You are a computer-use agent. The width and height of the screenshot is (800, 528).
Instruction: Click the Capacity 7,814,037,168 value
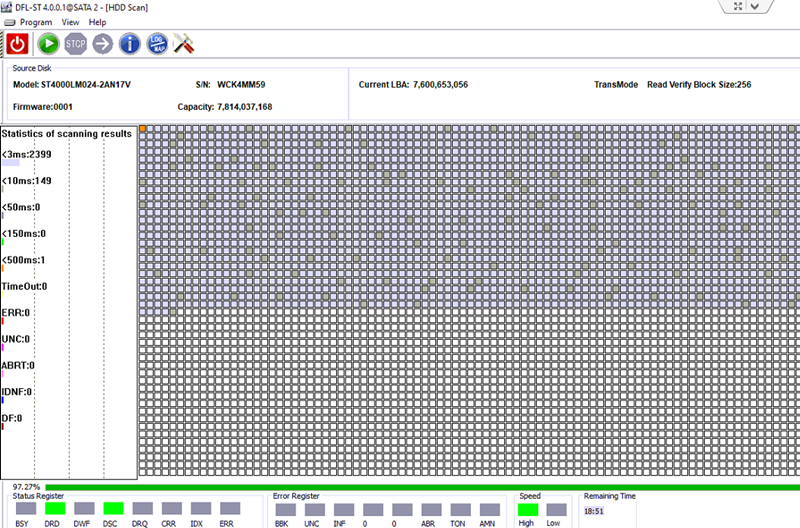[245, 107]
